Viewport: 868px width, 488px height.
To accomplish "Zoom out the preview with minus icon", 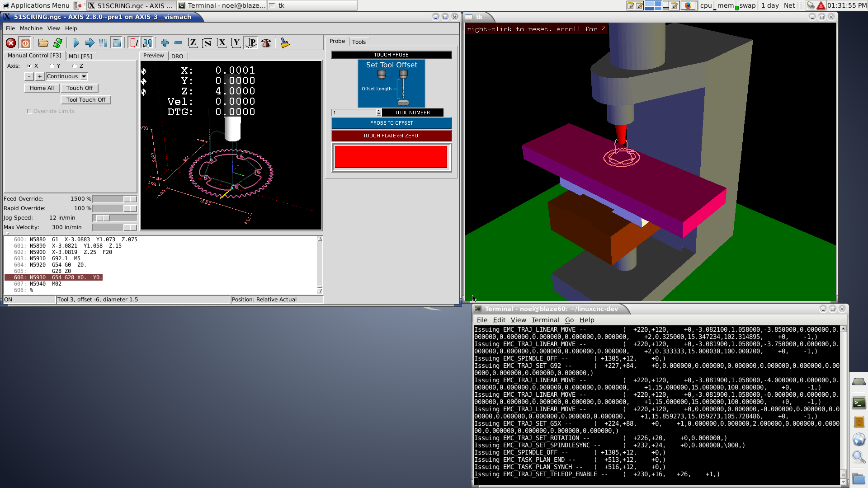I will click(178, 43).
